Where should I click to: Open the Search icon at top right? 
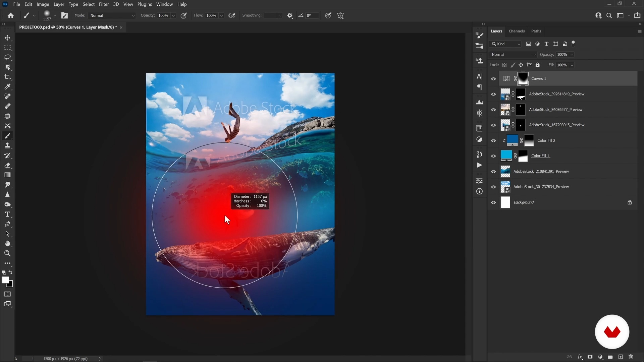(x=609, y=15)
